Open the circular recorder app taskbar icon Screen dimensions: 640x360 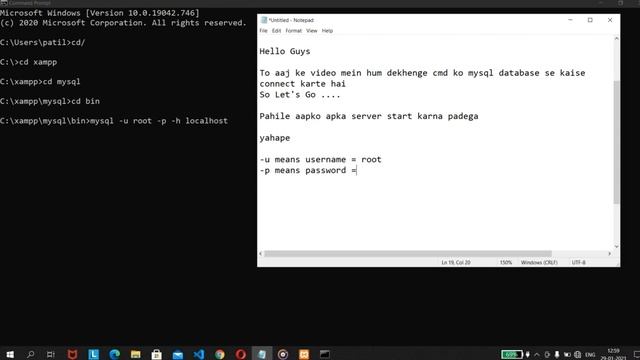[283, 354]
